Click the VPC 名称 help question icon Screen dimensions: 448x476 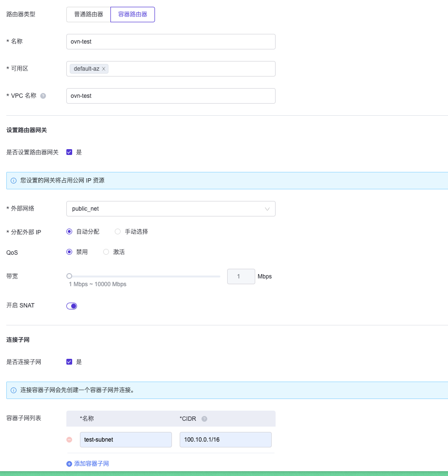[43, 96]
